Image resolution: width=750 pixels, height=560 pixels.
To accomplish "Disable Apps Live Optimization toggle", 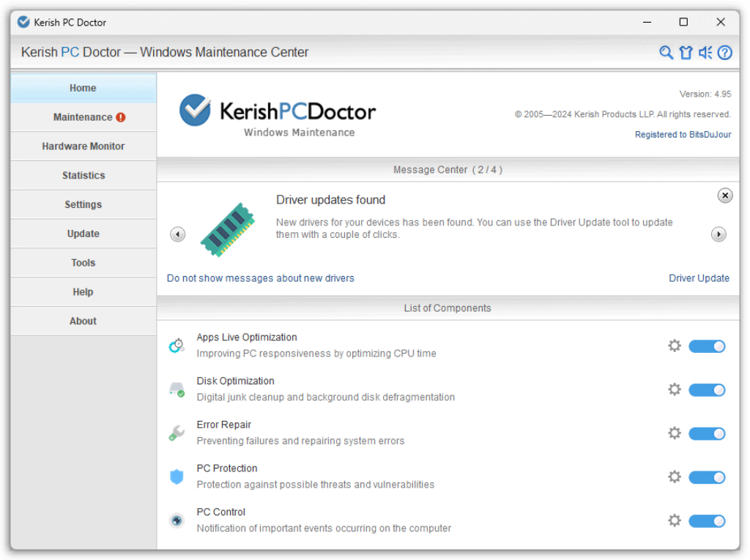I will (x=707, y=346).
